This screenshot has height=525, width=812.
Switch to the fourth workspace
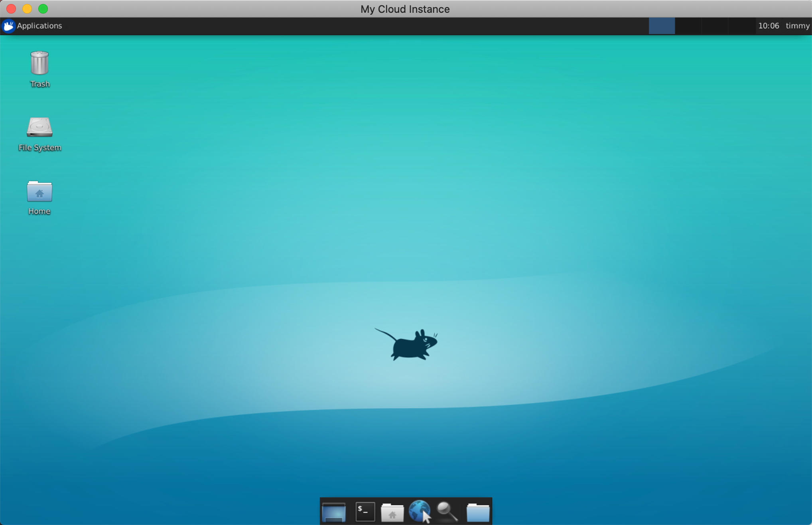[741, 26]
